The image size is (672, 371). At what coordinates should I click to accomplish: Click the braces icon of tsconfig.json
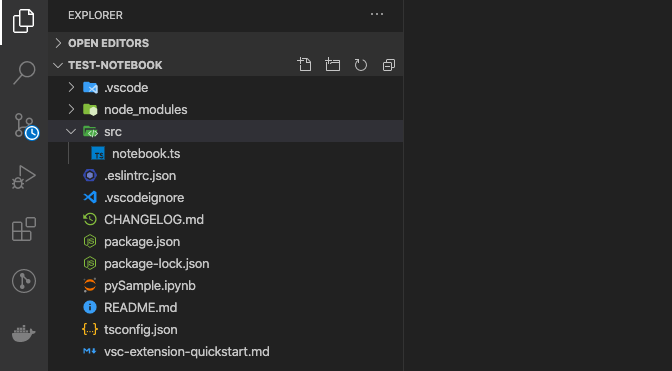(90, 329)
